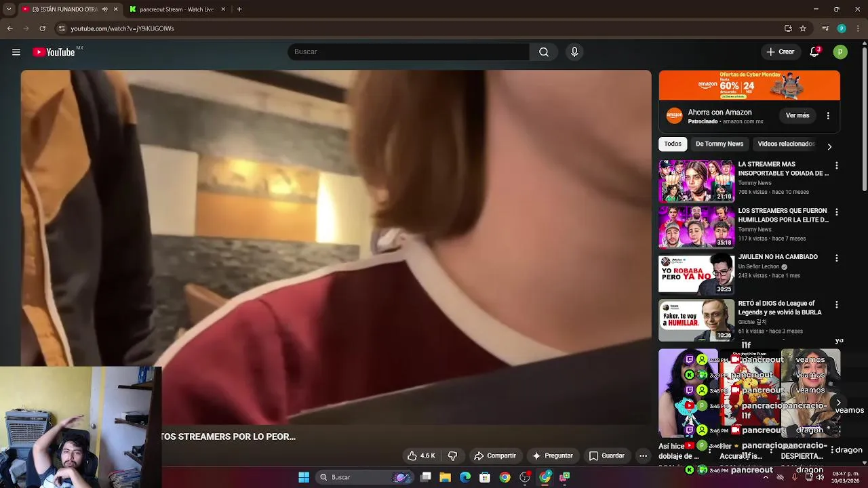Go to YouTube home via logo
The height and width of the screenshot is (488, 868).
(x=54, y=52)
